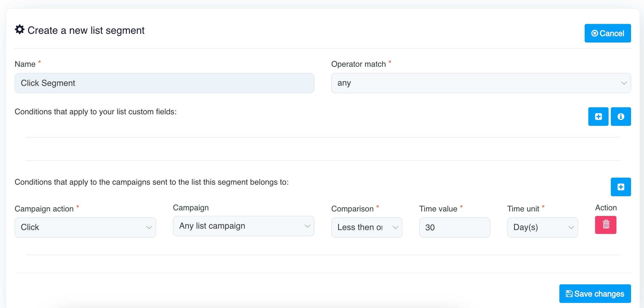Click 'Create a new list segment' heading
Image resolution: width=644 pixels, height=308 pixels.
coord(86,30)
